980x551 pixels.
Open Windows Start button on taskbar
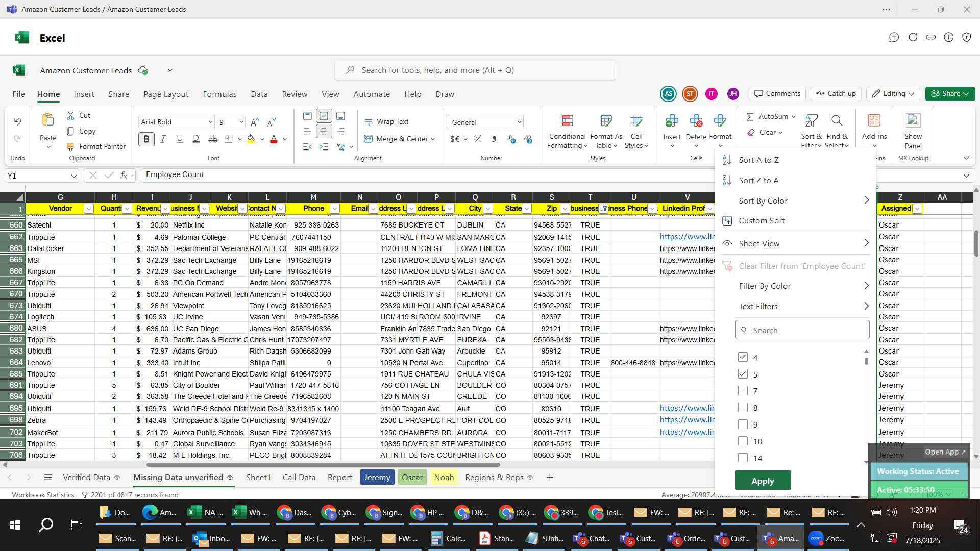[15, 525]
